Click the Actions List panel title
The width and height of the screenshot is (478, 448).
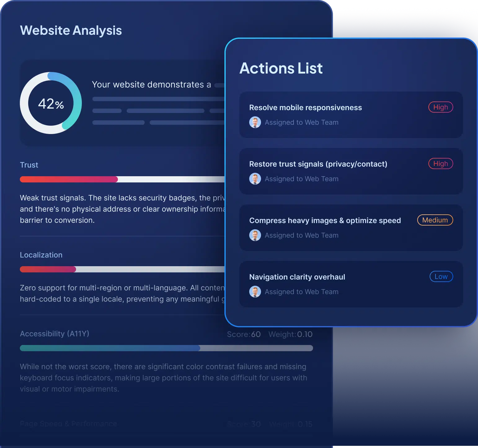281,68
